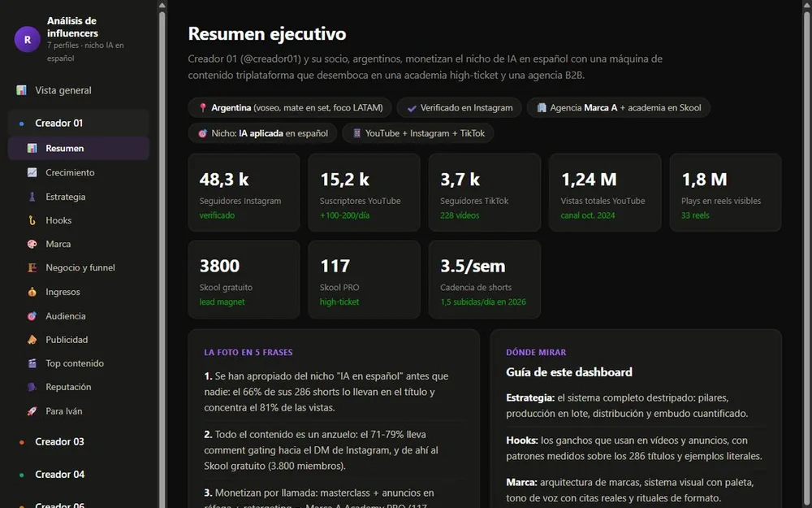Screen dimensions: 812x508
Task: Expand the Creador 04 section
Action: (79, 475)
